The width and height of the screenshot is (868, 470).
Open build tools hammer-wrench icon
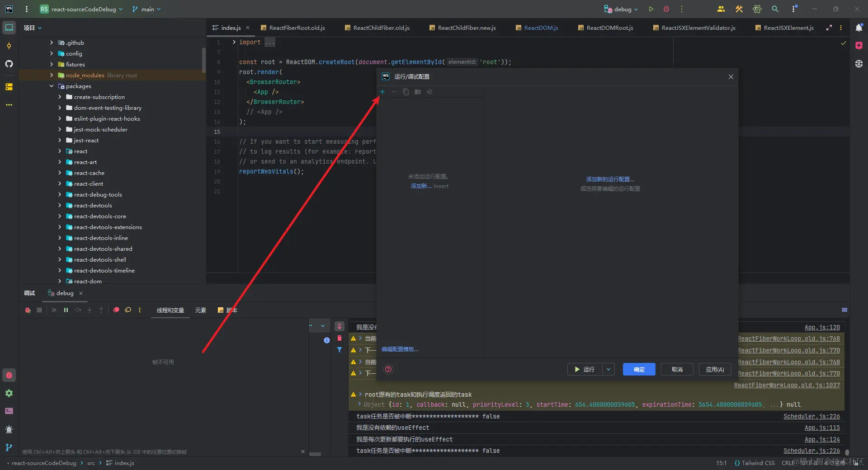pos(739,9)
